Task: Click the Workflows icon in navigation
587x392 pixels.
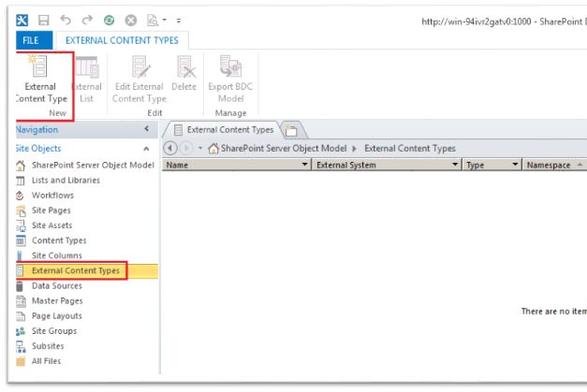Action: 21,196
